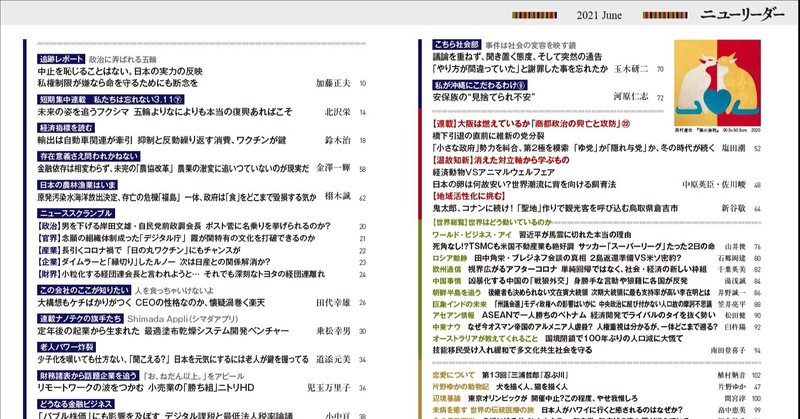Click author name 田代幸雄
This screenshot has height=419, width=800.
pyautogui.click(x=333, y=303)
